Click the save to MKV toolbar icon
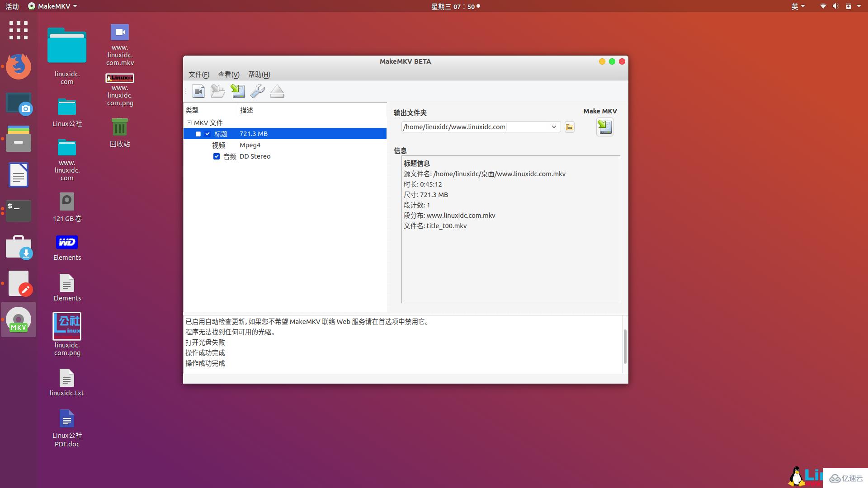868x488 pixels. 238,91
